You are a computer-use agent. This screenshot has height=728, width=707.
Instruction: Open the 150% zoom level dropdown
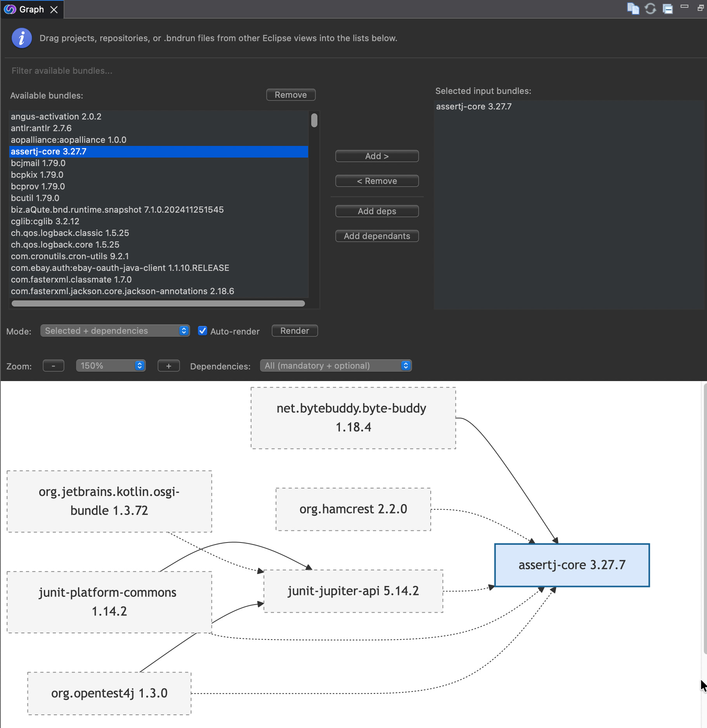click(111, 366)
